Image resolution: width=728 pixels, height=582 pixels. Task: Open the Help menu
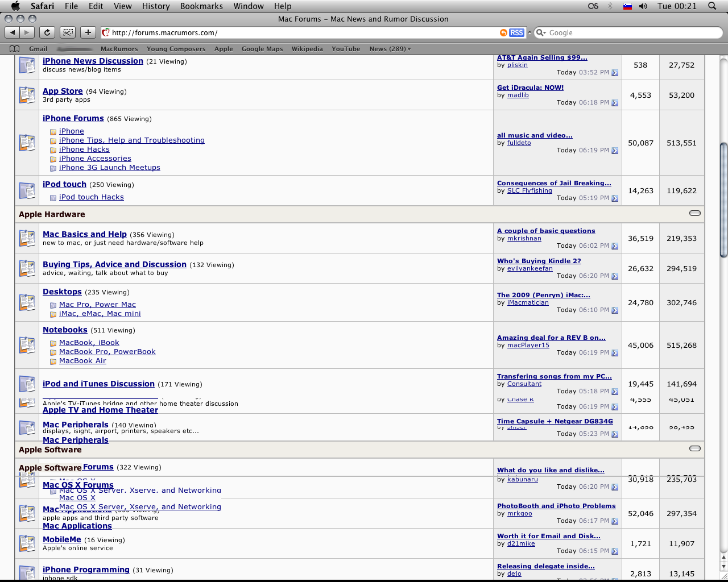pos(283,6)
